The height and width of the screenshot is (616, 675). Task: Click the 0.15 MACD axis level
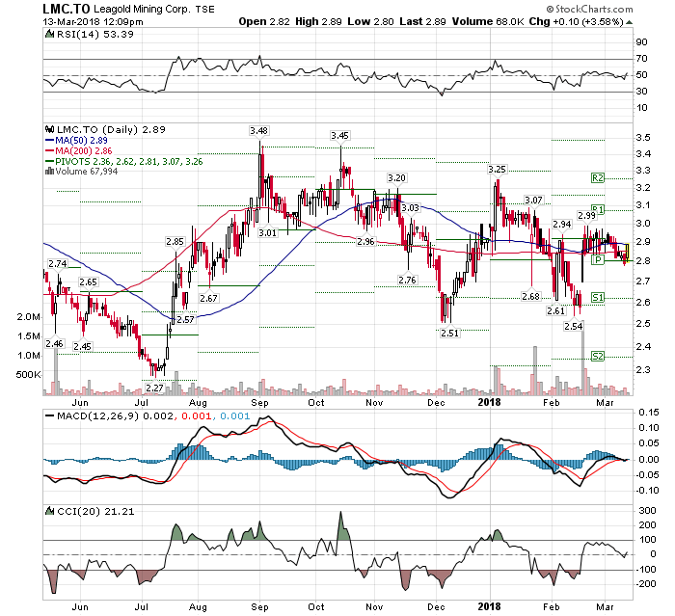pos(648,413)
